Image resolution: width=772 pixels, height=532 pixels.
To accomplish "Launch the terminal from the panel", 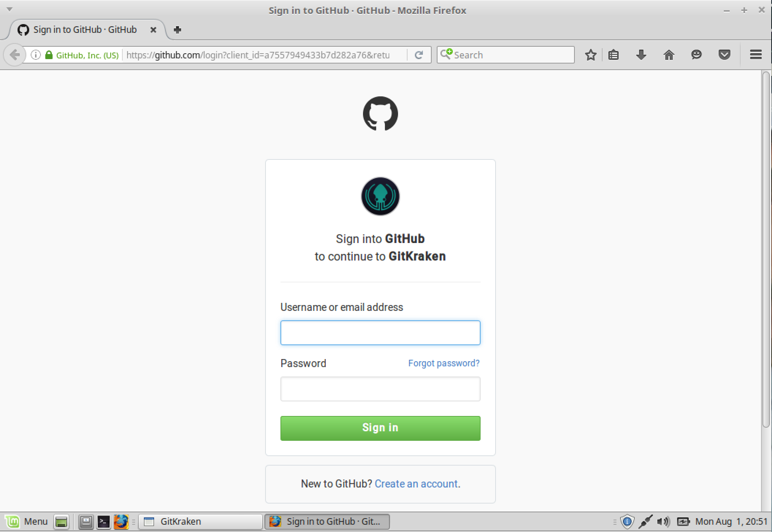I will [x=104, y=522].
